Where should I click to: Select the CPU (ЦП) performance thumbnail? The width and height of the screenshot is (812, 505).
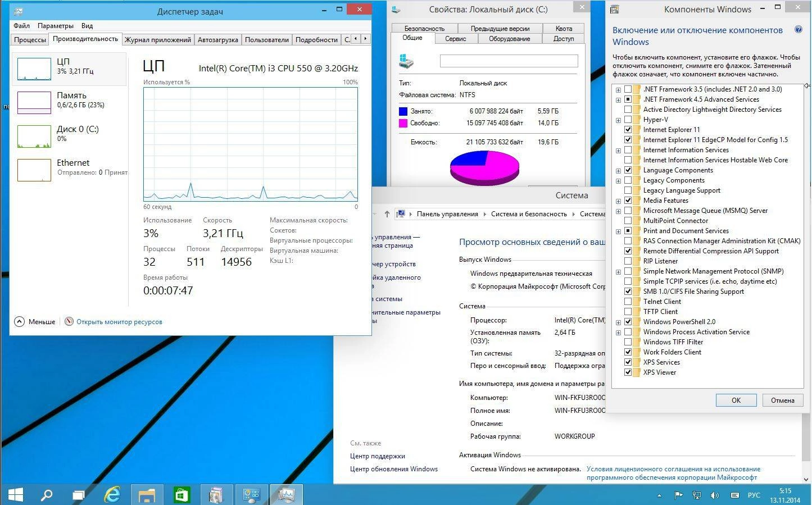point(69,69)
